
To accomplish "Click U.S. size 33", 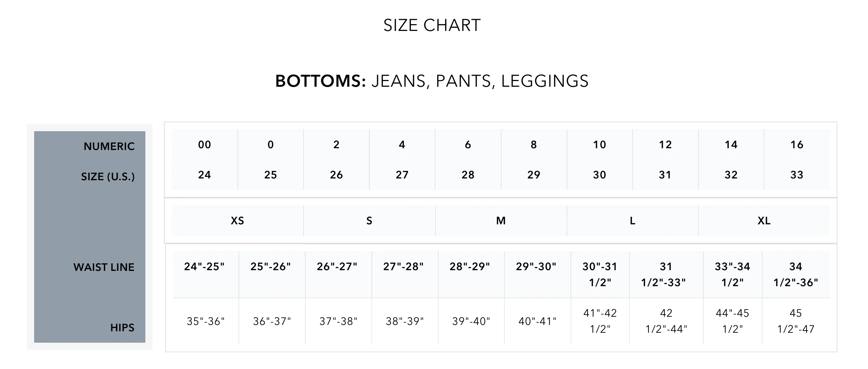I will click(x=797, y=175).
